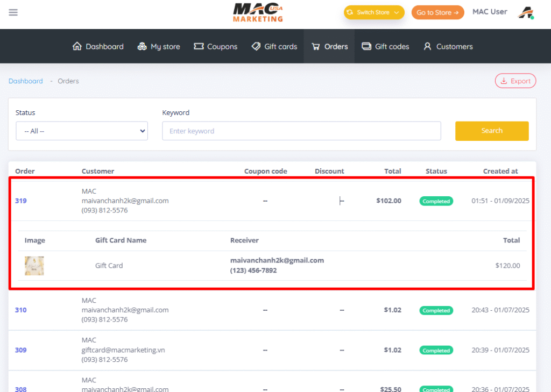
Task: Click the Customers person icon
Action: coord(428,46)
